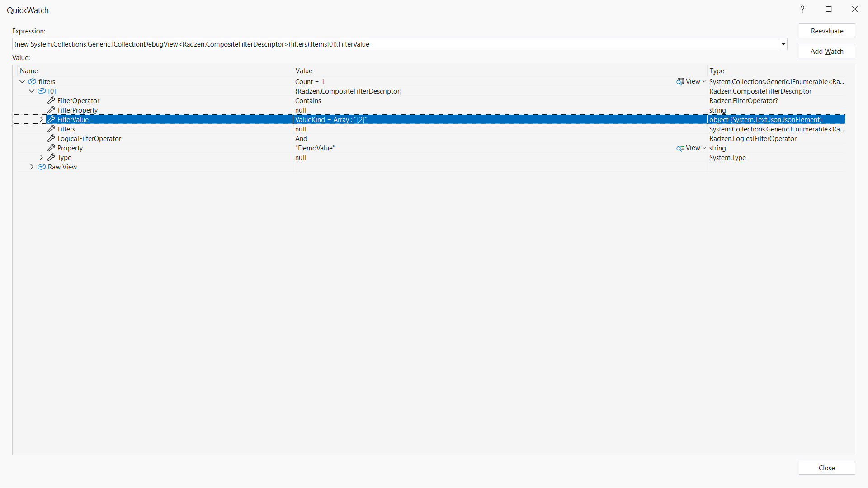
Task: Open the text visualizer View on Property row
Action: click(680, 148)
